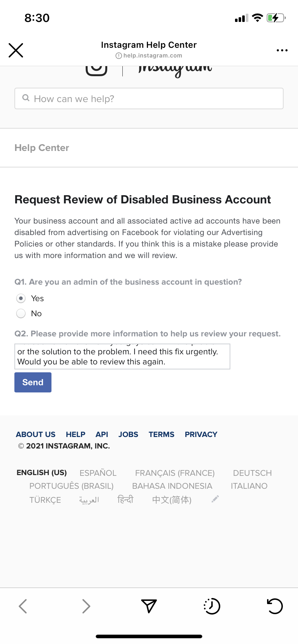
Task: Tap the share paper plane icon
Action: tap(149, 606)
